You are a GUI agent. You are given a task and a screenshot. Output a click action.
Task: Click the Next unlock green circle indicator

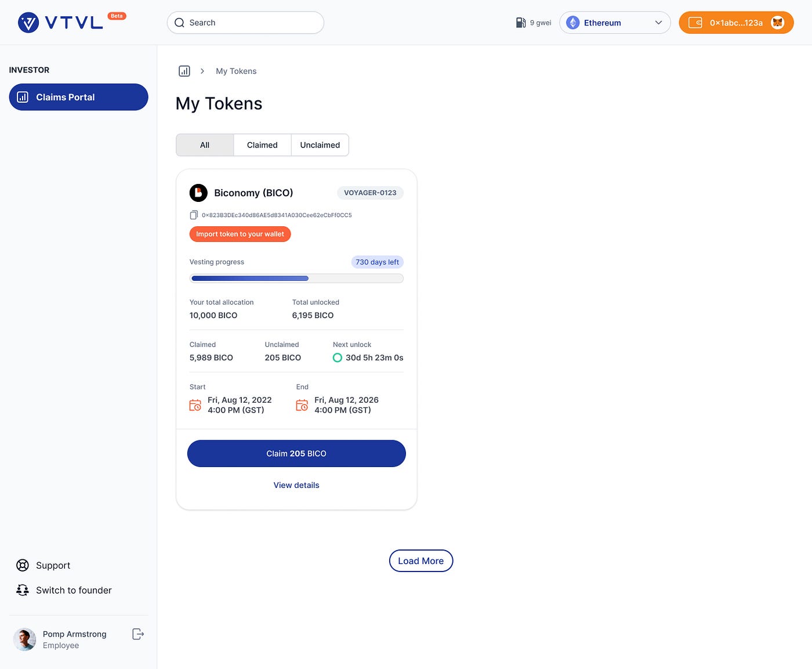click(338, 357)
